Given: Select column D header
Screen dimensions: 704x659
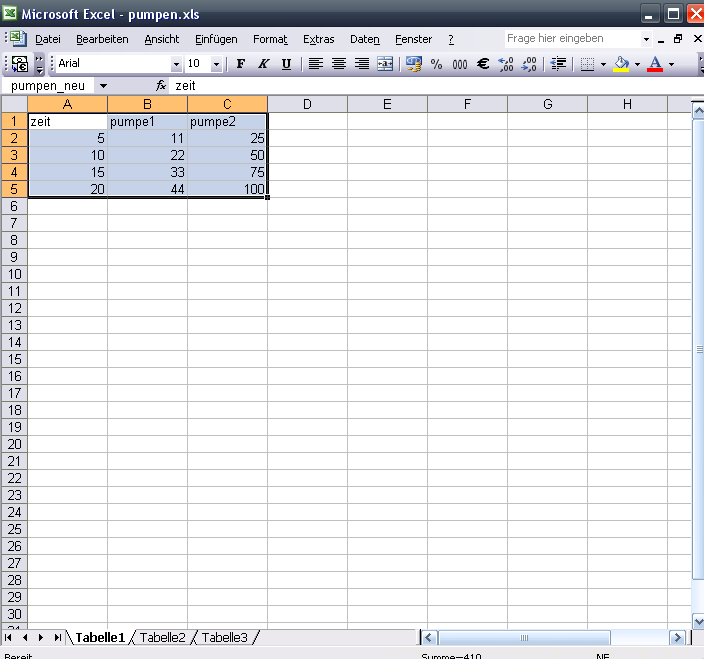Looking at the screenshot, I should 307,105.
